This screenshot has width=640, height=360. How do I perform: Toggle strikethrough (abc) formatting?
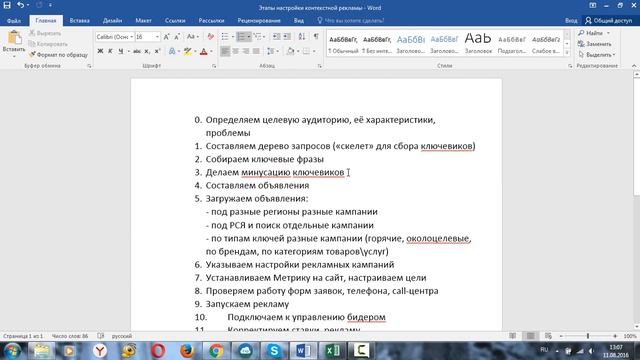137,51
